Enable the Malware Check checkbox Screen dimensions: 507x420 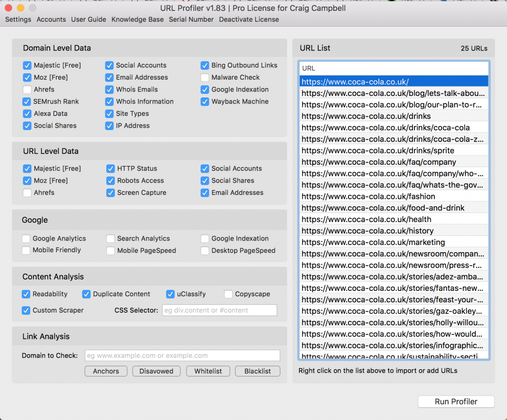[205, 77]
